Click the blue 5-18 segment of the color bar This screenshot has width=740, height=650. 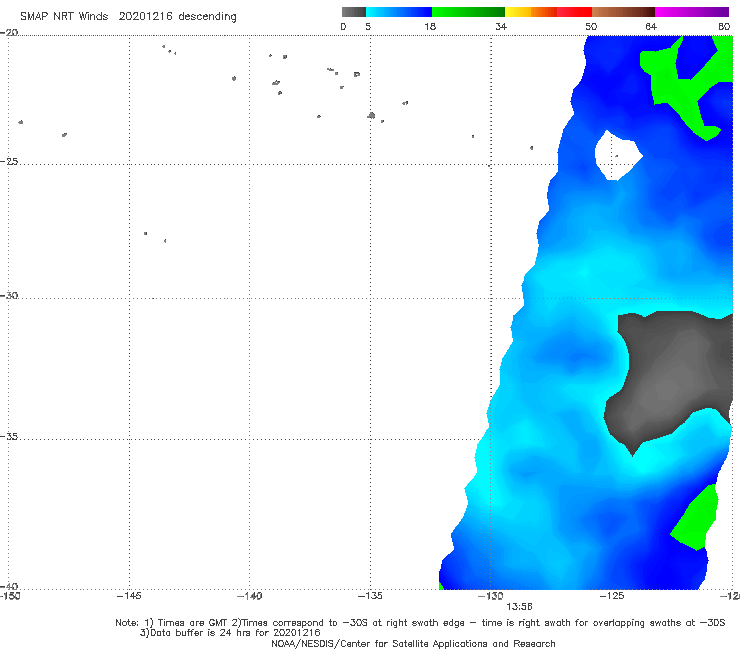click(x=399, y=12)
